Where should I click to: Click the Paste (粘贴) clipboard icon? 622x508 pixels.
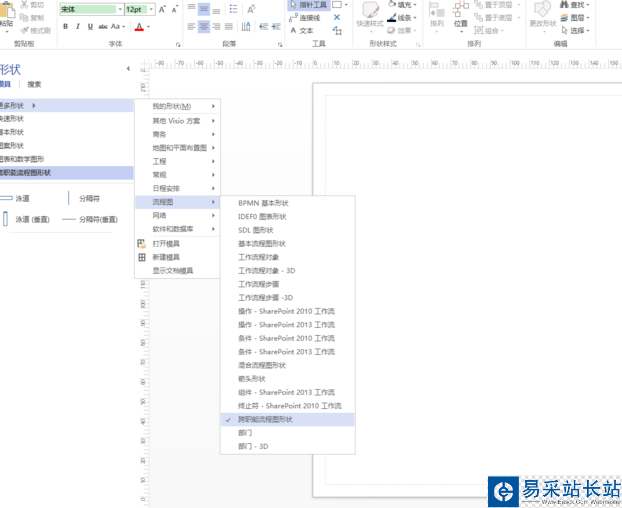coord(7,11)
